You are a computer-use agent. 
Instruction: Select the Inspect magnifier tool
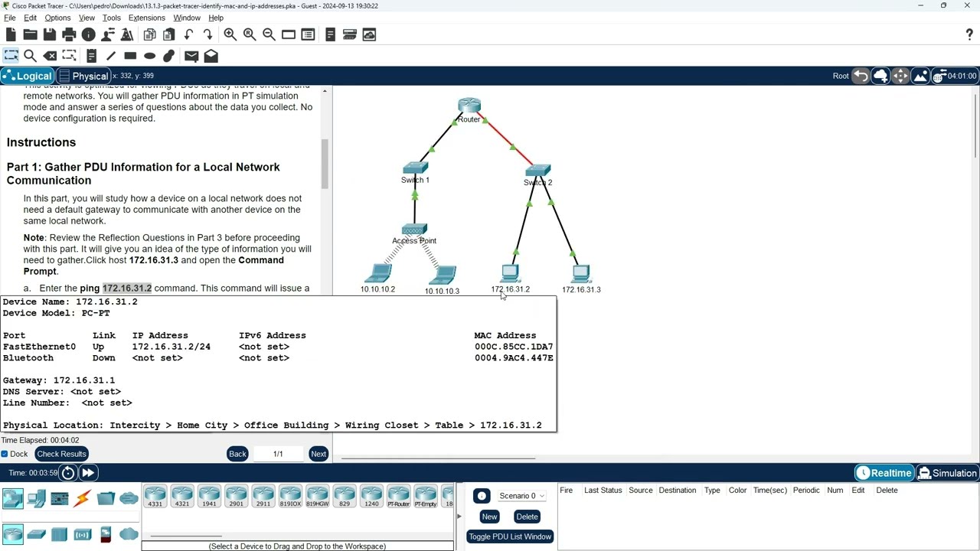30,56
